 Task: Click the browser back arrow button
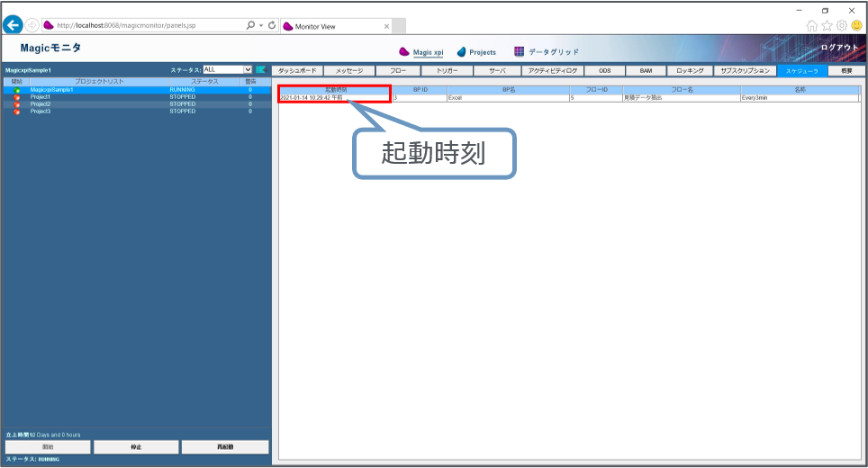tap(13, 26)
